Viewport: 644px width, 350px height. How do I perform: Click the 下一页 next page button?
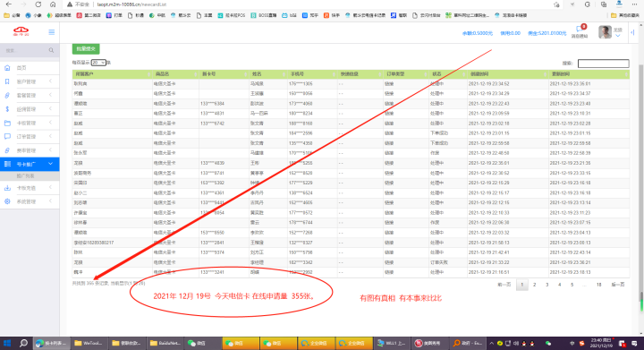pos(618,285)
